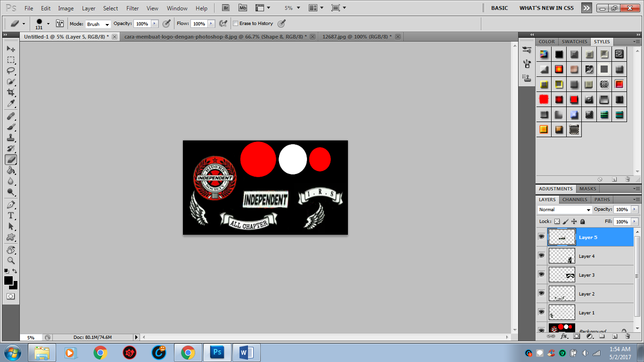644x362 pixels.
Task: Select the Spot Healing Brush tool
Action: [11, 116]
